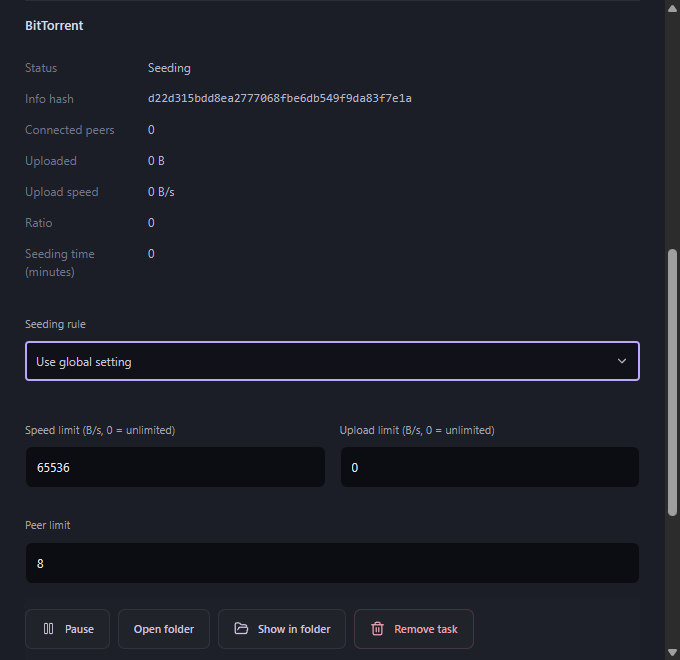The image size is (680, 660).
Task: Click the trash icon in Remove task
Action: [377, 629]
